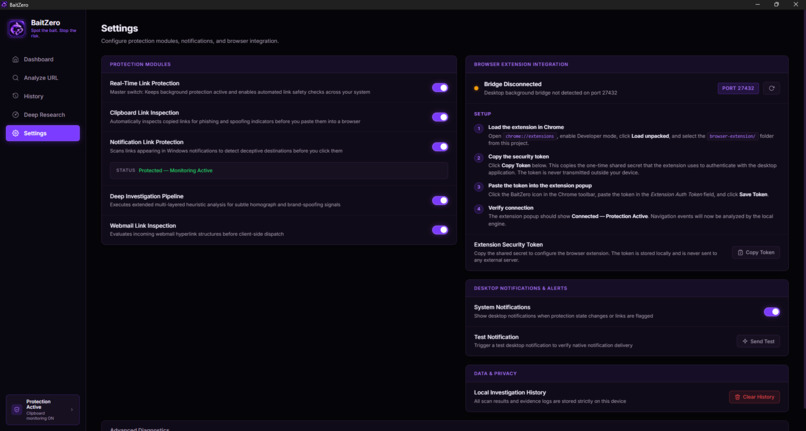Click the browser-extension/ folder code snippet

732,136
